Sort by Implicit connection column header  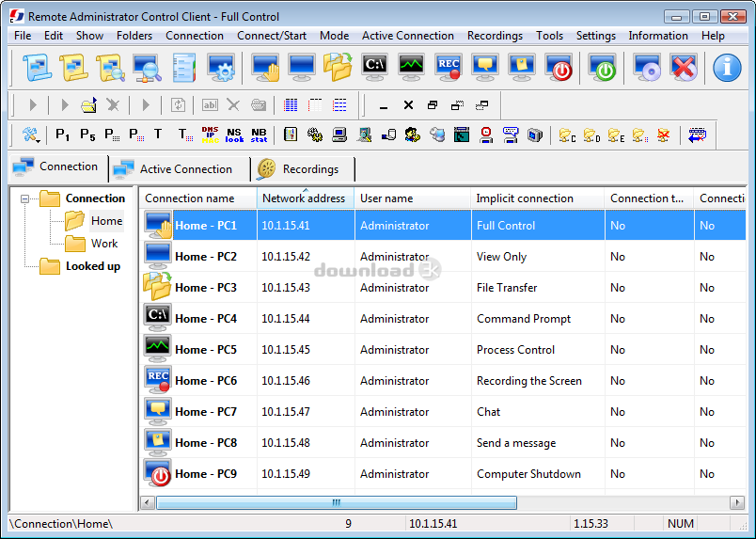(x=537, y=198)
